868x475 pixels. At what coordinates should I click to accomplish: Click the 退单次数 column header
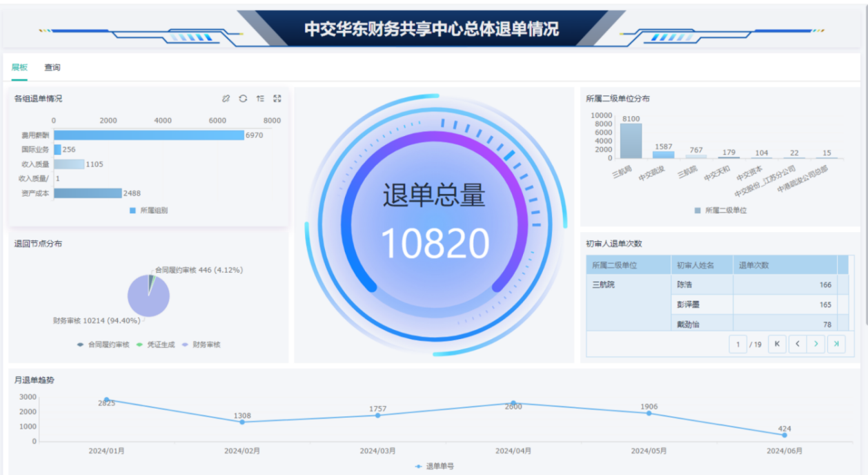pos(753,265)
